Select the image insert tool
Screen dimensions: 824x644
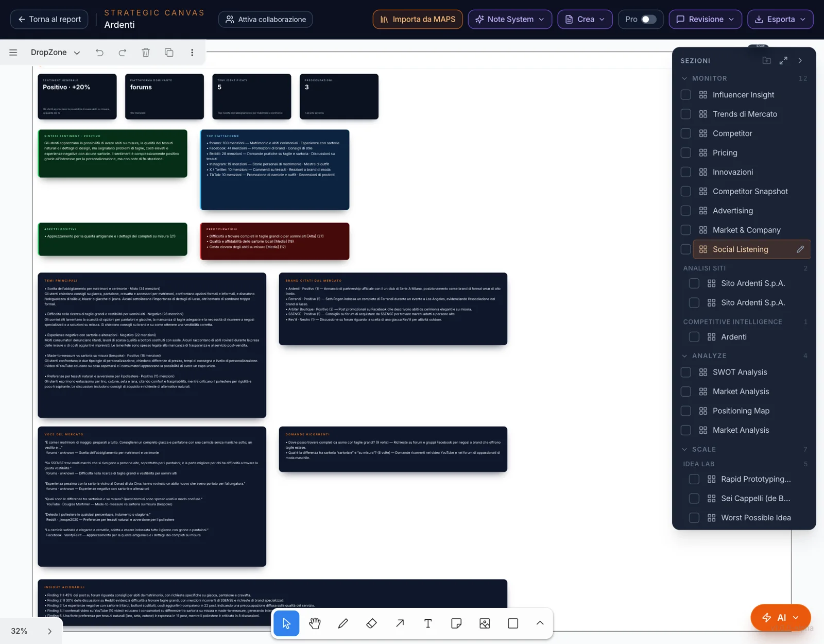485,623
